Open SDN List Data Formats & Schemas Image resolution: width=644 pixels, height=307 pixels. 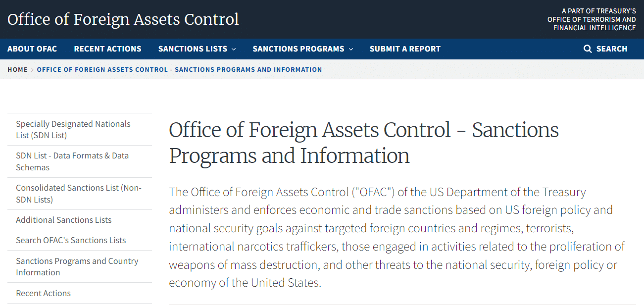[x=72, y=161]
